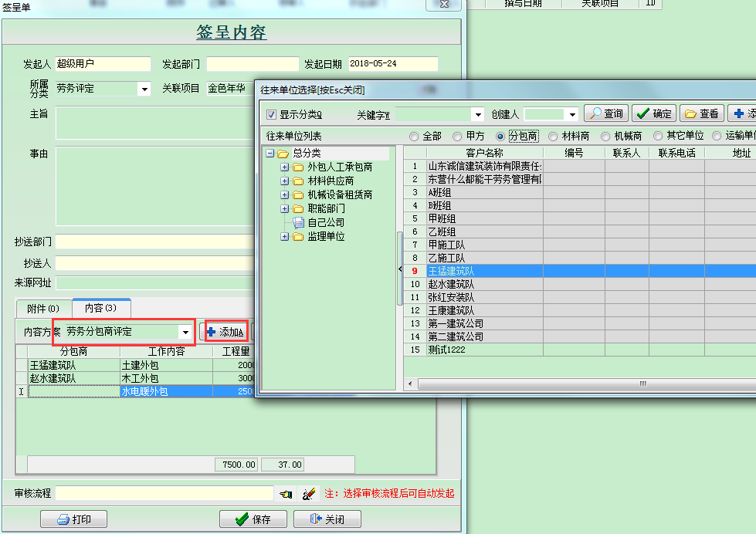Select the 赵水建筑队 row in customer list
Viewport: 756px width, 534px height.
pos(452,284)
